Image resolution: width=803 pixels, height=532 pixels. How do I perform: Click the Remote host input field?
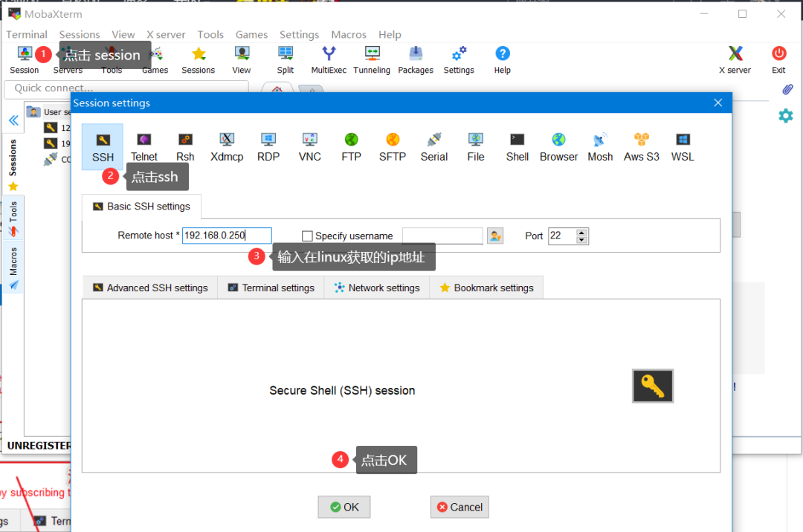tap(227, 236)
